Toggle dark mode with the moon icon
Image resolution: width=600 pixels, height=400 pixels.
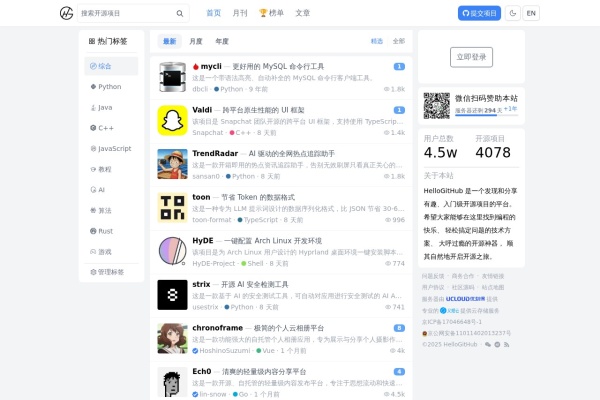(x=513, y=13)
